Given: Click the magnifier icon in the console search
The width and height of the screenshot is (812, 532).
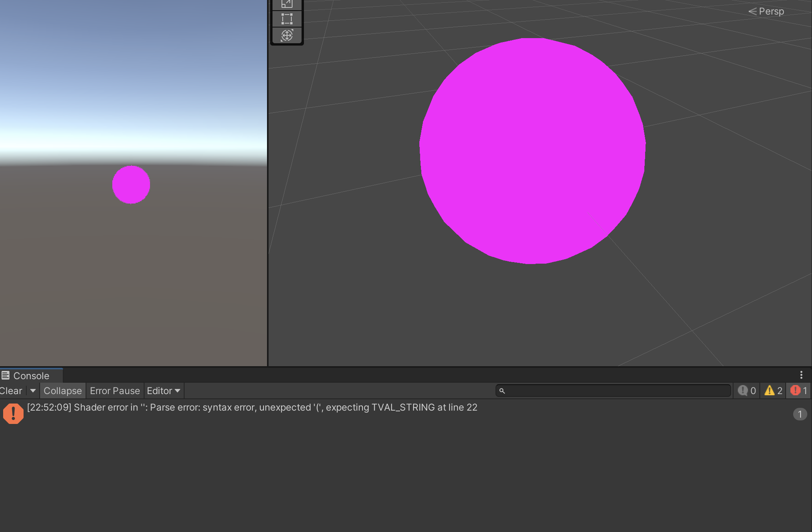Looking at the screenshot, I should click(x=502, y=391).
